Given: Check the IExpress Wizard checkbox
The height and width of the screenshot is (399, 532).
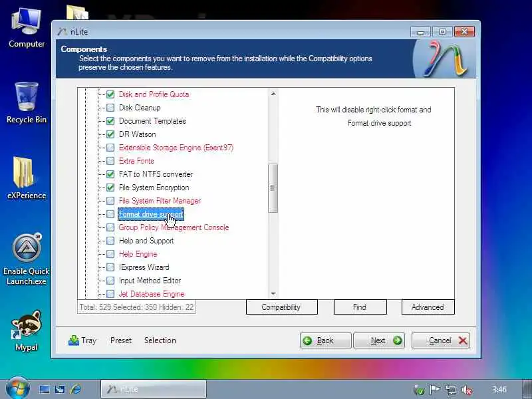Looking at the screenshot, I should click(110, 267).
